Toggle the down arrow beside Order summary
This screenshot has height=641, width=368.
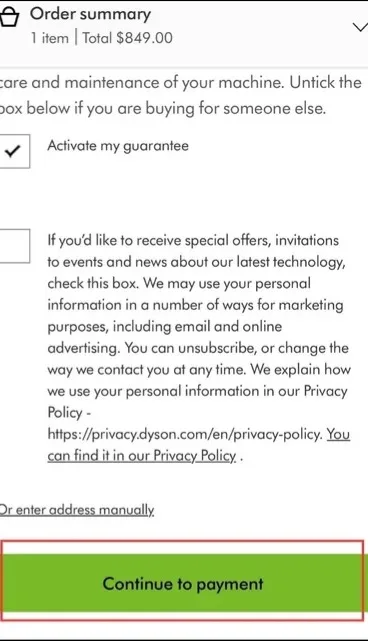point(360,27)
